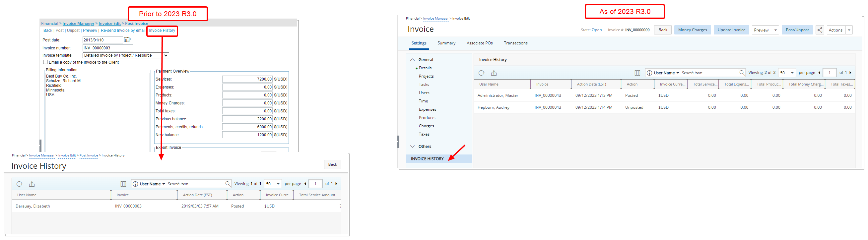The width and height of the screenshot is (868, 240).
Task: Click Back button on left Invoice History page
Action: coord(332,164)
